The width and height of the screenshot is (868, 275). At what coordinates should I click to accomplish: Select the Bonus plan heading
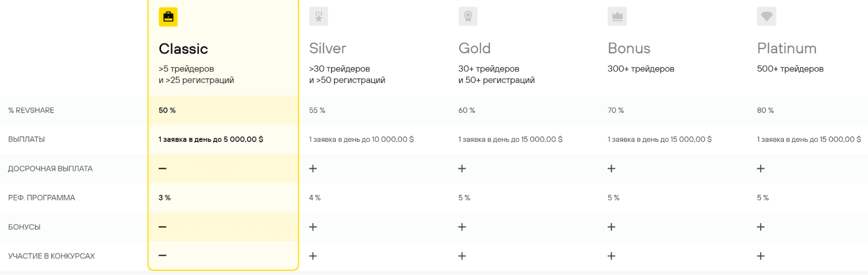629,48
